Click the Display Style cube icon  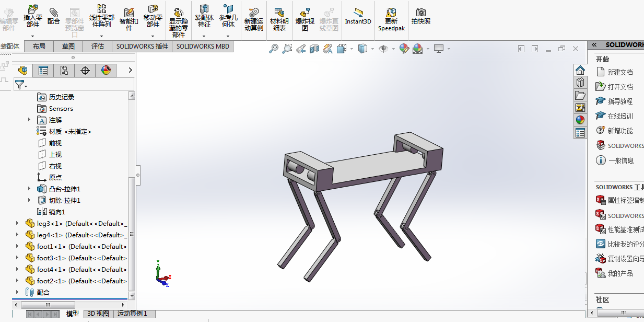pos(362,49)
